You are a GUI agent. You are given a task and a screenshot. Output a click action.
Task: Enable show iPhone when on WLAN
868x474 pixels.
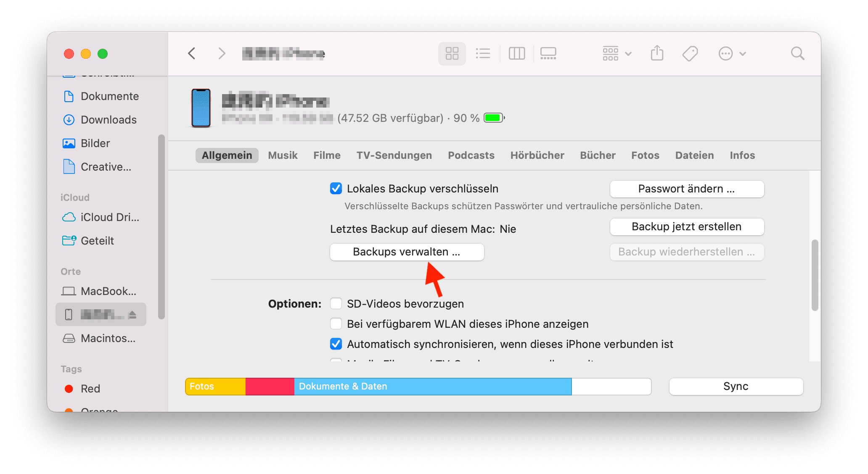[x=336, y=324]
